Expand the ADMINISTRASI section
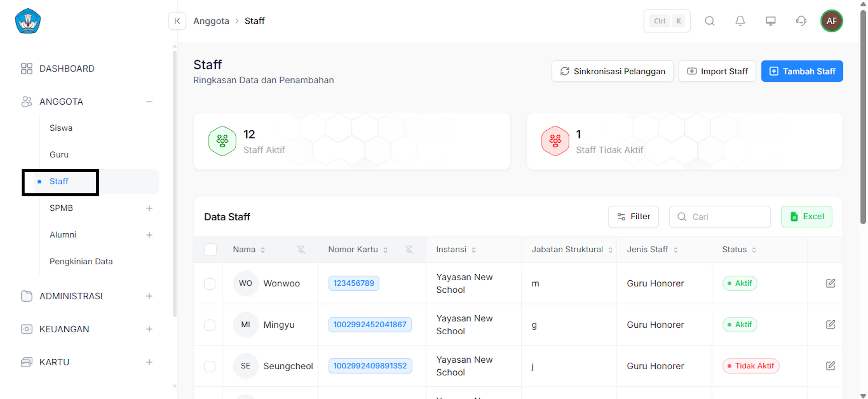This screenshot has width=868, height=399. tap(149, 296)
